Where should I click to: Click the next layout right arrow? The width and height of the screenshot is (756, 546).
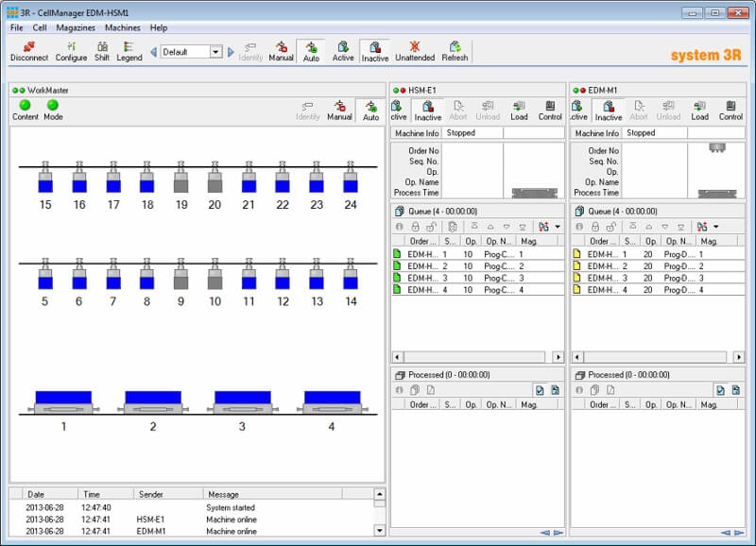(231, 52)
